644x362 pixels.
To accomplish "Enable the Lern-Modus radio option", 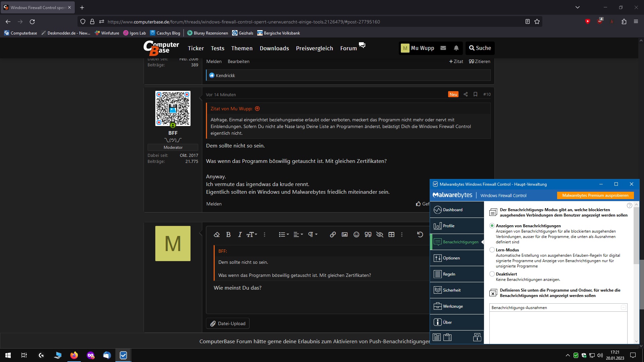I will coord(492,250).
